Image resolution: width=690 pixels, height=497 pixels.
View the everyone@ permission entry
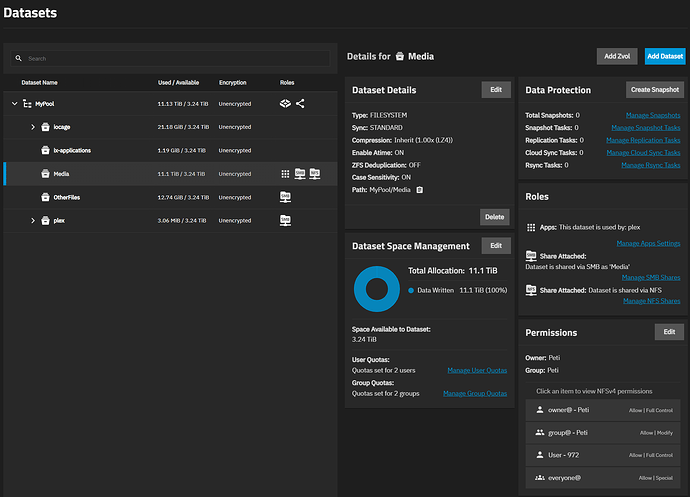tap(603, 478)
